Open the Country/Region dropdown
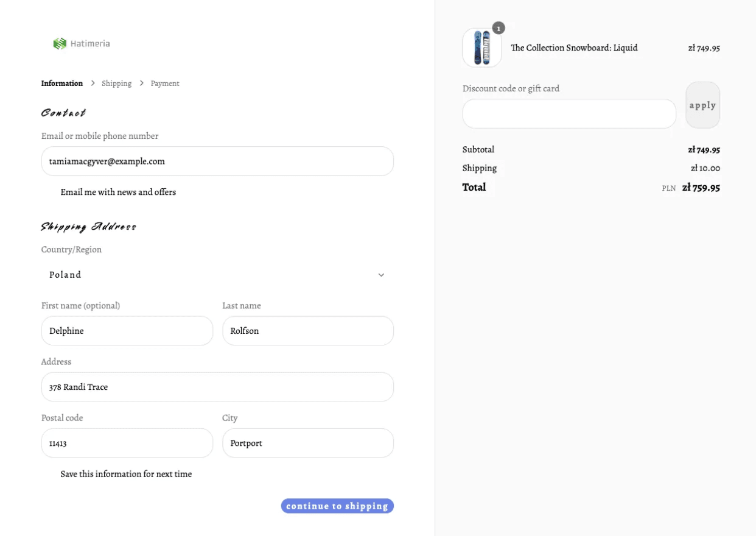Viewport: 756px width, 541px height. (217, 275)
